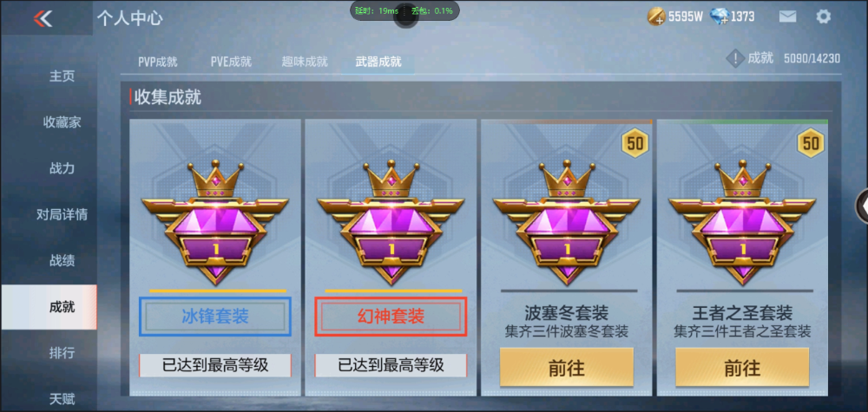Click the 冰锋套装 medal badge

tap(215, 222)
